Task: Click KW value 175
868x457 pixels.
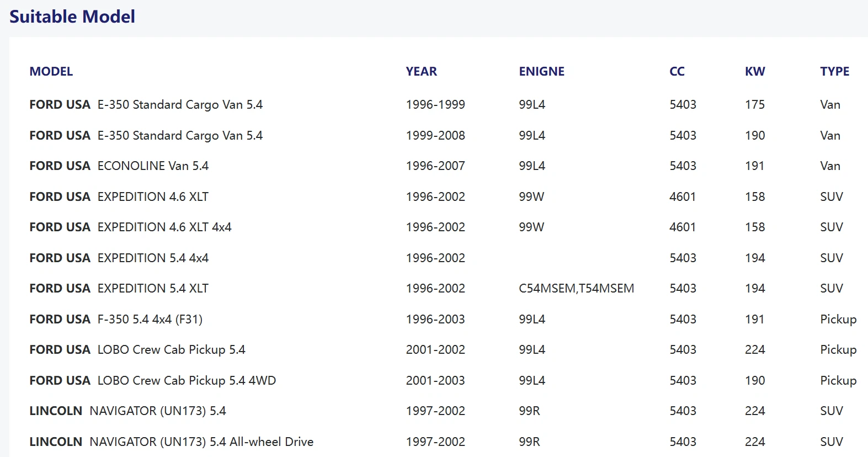Action: pos(755,104)
